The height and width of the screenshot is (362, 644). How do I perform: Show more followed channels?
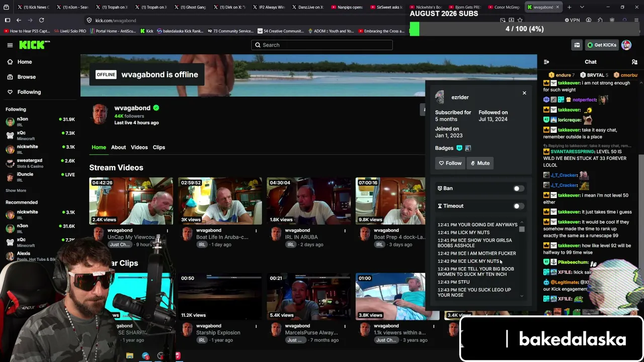(x=16, y=191)
